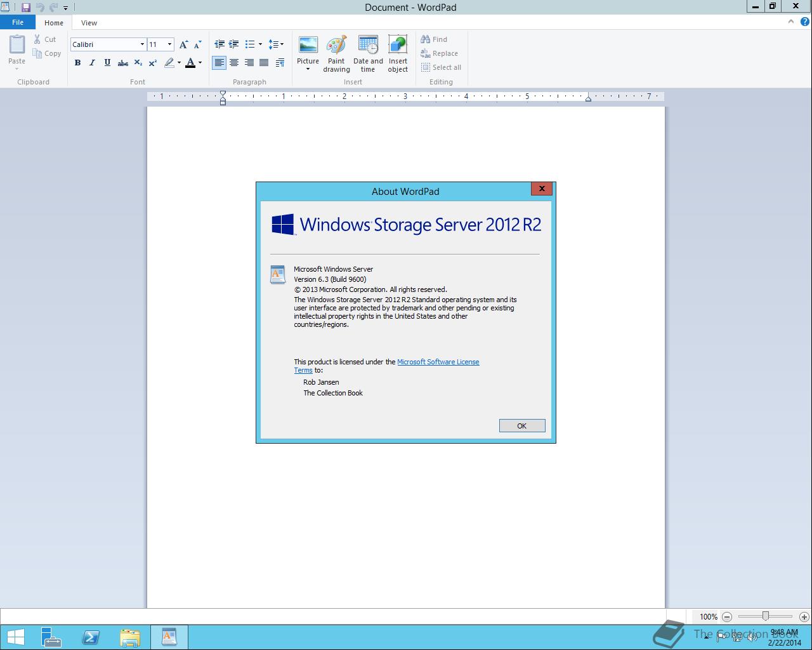Apply font text color
This screenshot has height=650, width=812.
point(190,63)
